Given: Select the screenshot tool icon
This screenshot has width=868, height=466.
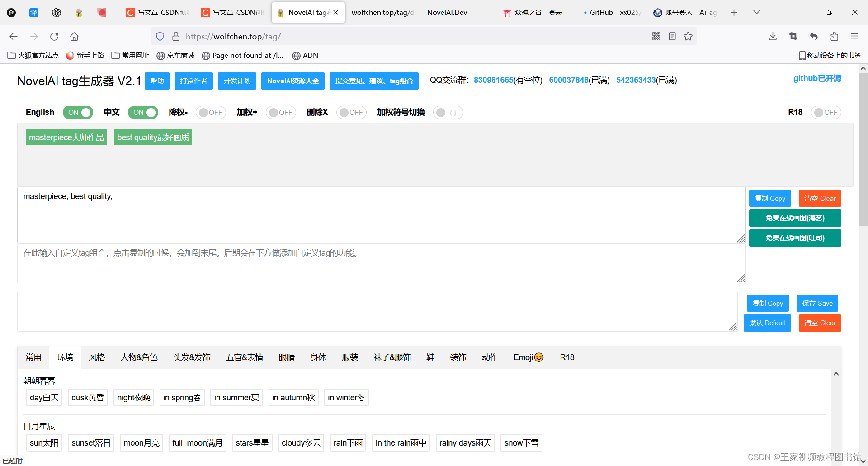Looking at the screenshot, I should pos(793,36).
